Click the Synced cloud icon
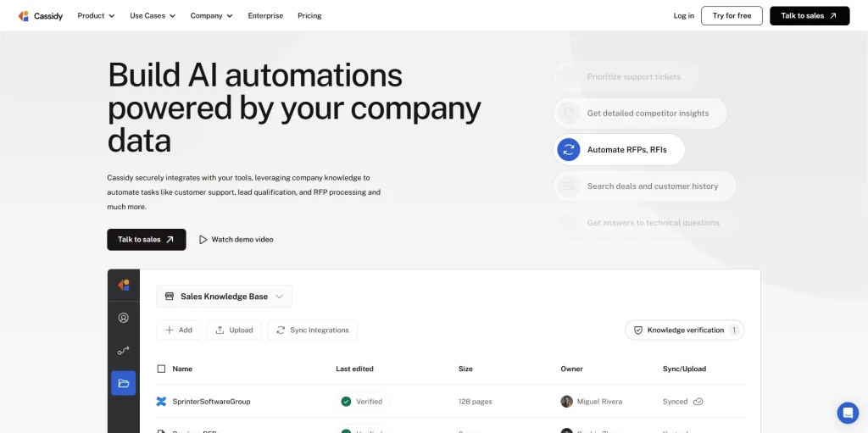The width and height of the screenshot is (868, 433). coord(698,402)
